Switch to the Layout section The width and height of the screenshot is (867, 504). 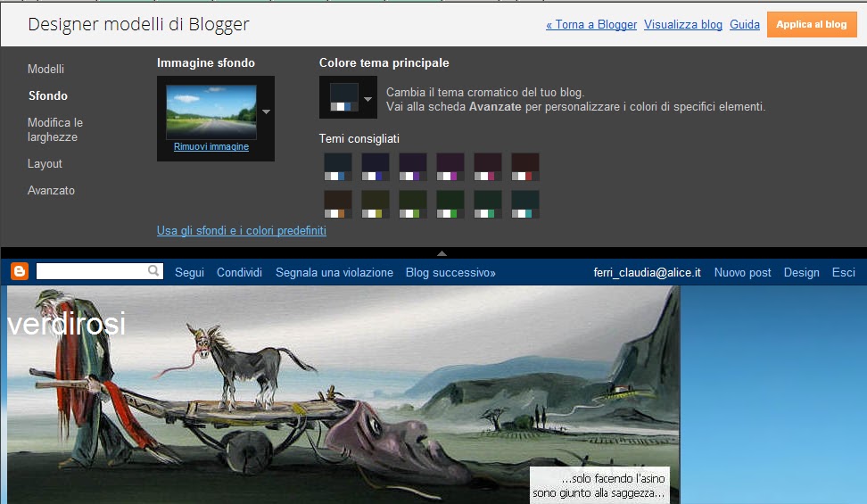click(45, 164)
